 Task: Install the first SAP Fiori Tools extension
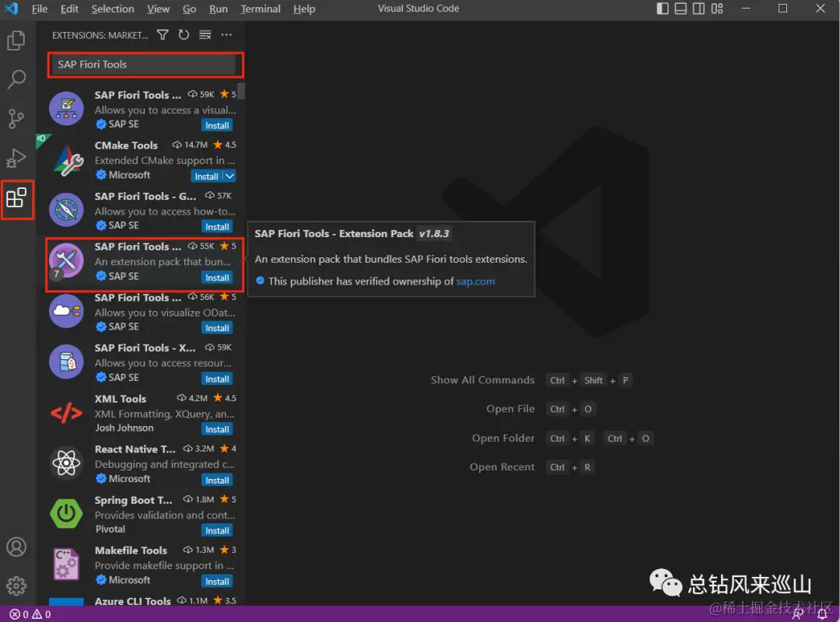coord(217,125)
